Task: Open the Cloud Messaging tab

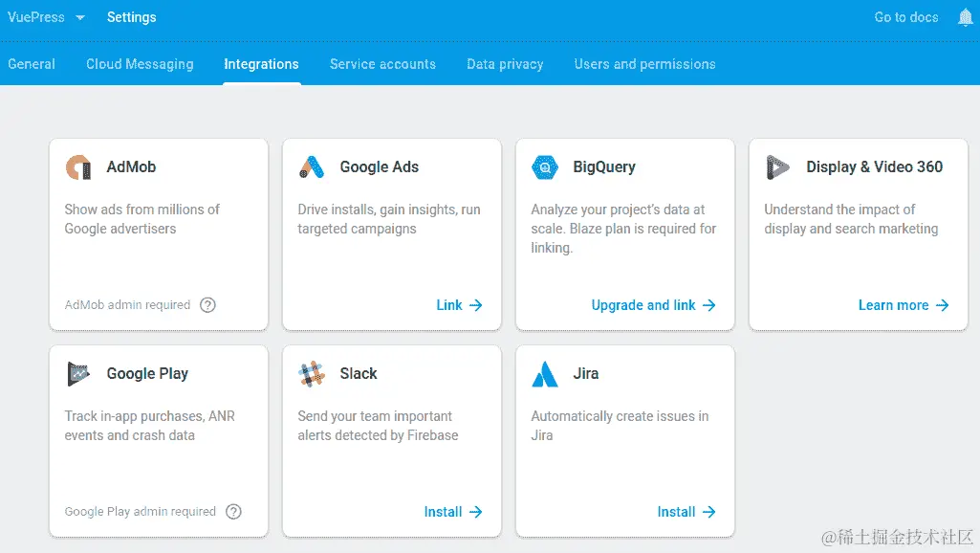Action: click(140, 64)
